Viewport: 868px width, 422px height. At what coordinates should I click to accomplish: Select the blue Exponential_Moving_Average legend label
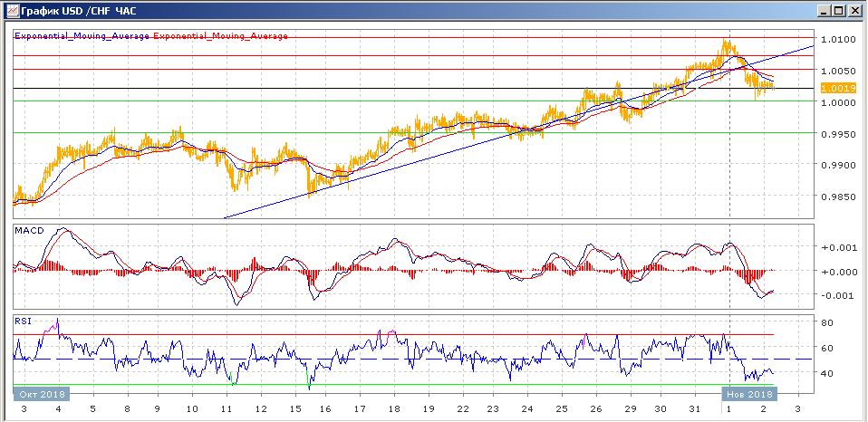click(82, 36)
